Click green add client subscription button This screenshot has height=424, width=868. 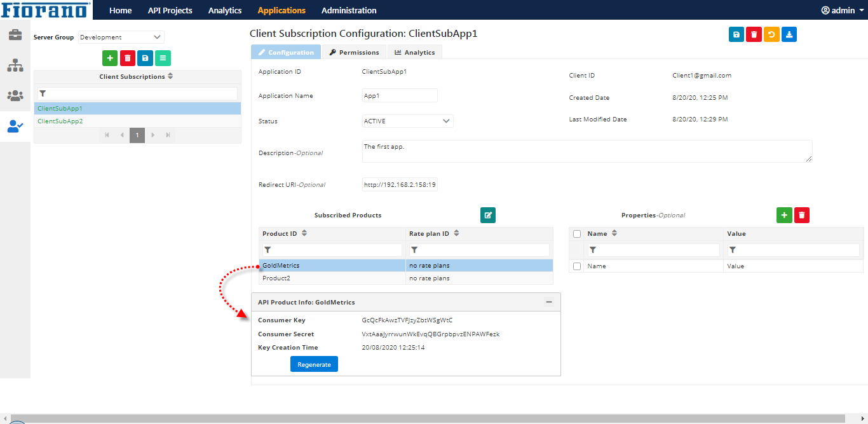[x=110, y=58]
